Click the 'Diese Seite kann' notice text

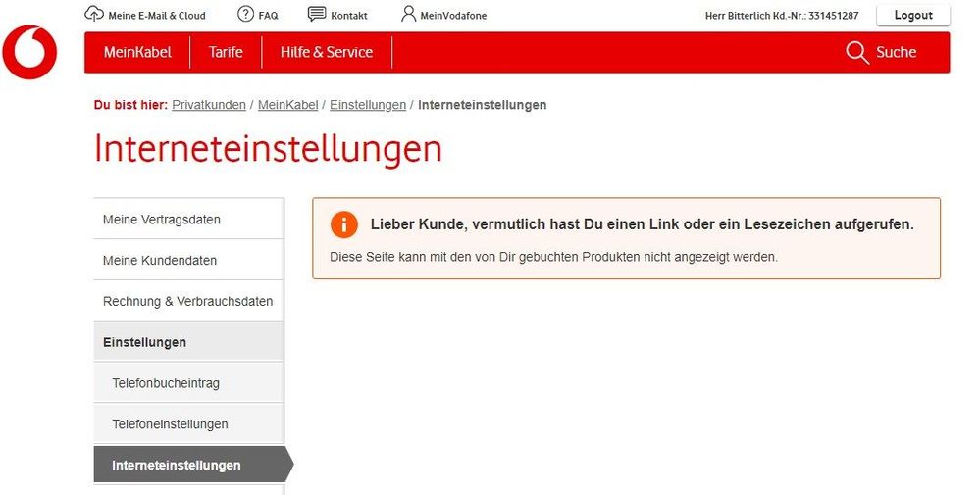(553, 257)
